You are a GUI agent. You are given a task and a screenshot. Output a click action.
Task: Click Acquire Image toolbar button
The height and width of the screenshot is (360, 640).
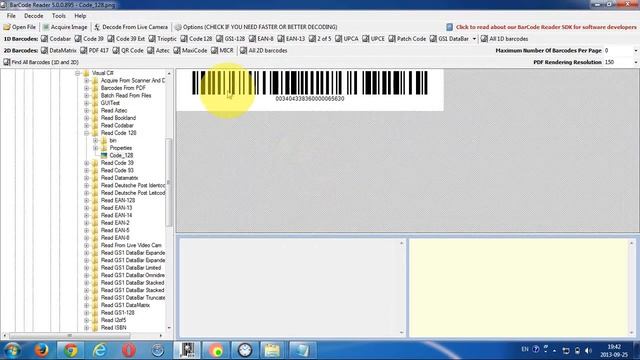point(65,27)
